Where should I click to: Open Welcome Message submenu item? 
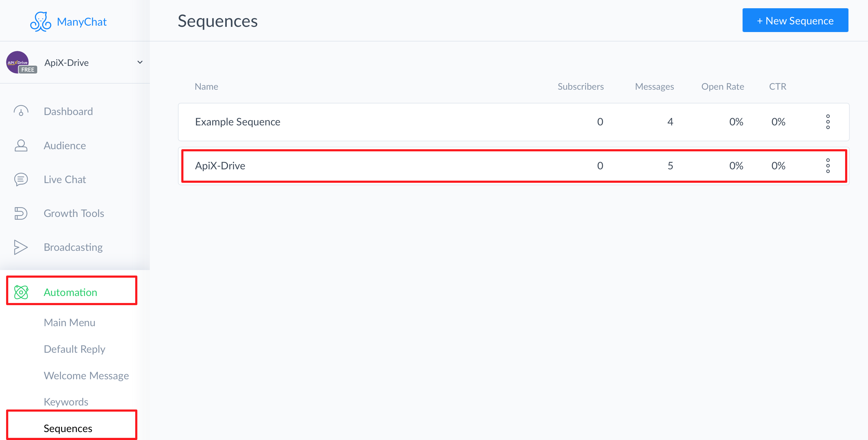pyautogui.click(x=86, y=375)
